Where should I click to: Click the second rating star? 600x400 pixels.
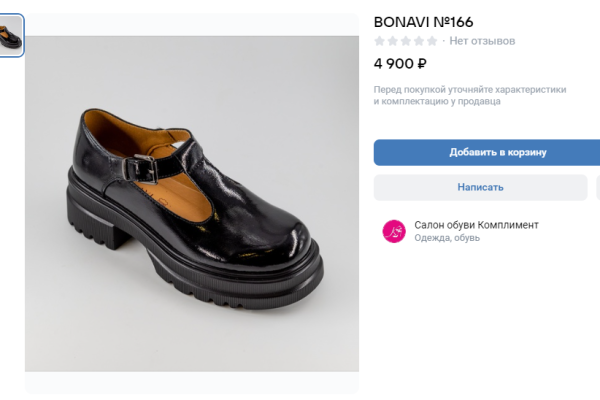[393, 41]
